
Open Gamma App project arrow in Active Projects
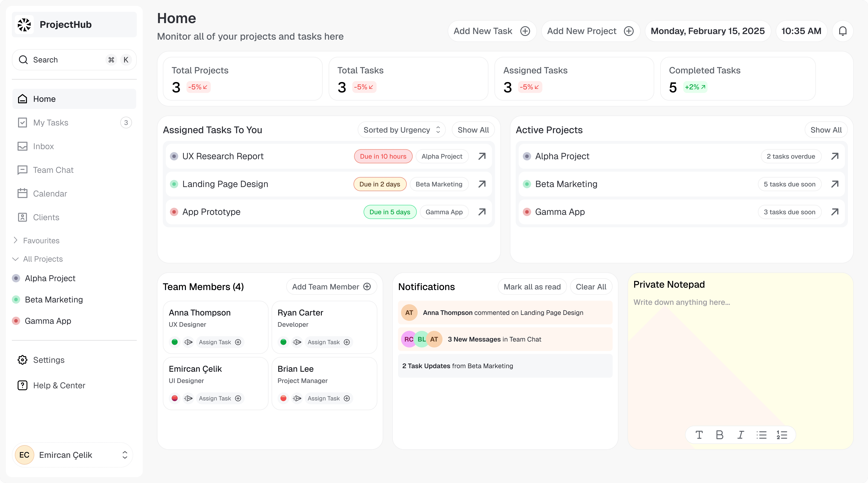[x=835, y=212]
